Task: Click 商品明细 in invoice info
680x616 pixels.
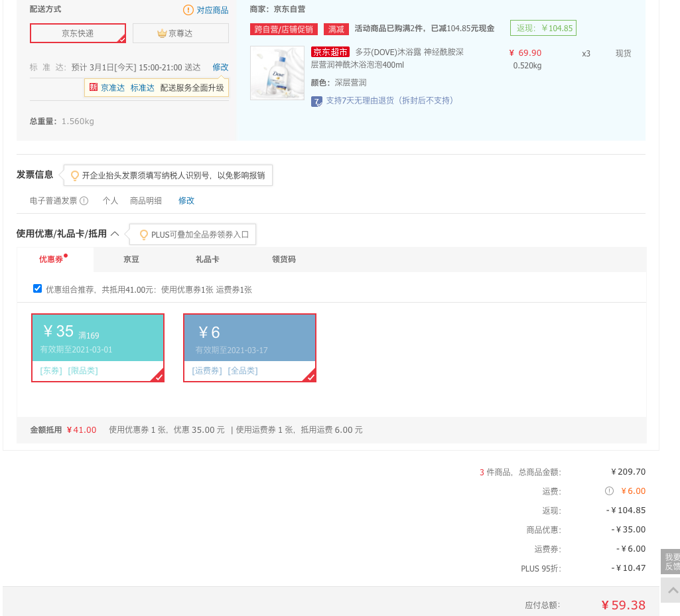Action: tap(146, 200)
